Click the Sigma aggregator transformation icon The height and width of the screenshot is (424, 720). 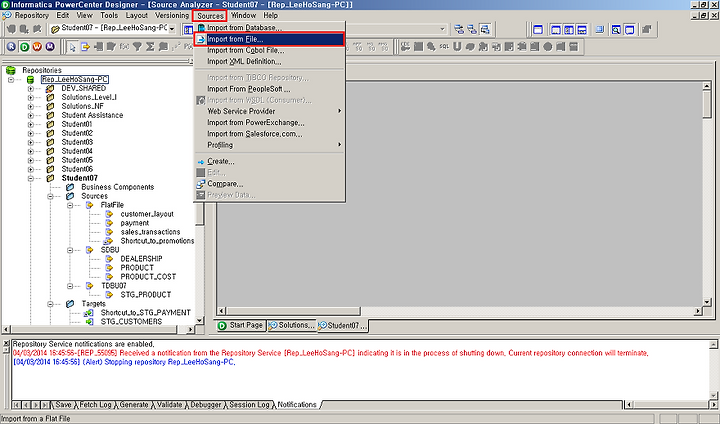point(150,47)
